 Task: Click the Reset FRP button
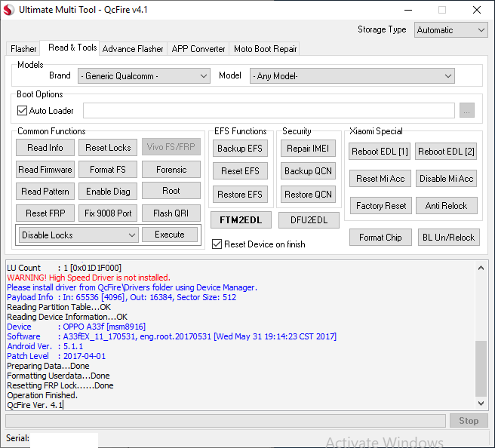tap(45, 213)
